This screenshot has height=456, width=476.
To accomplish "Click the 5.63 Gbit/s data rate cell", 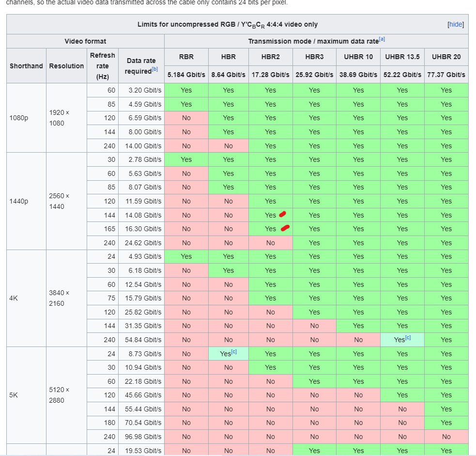I will (x=141, y=173).
